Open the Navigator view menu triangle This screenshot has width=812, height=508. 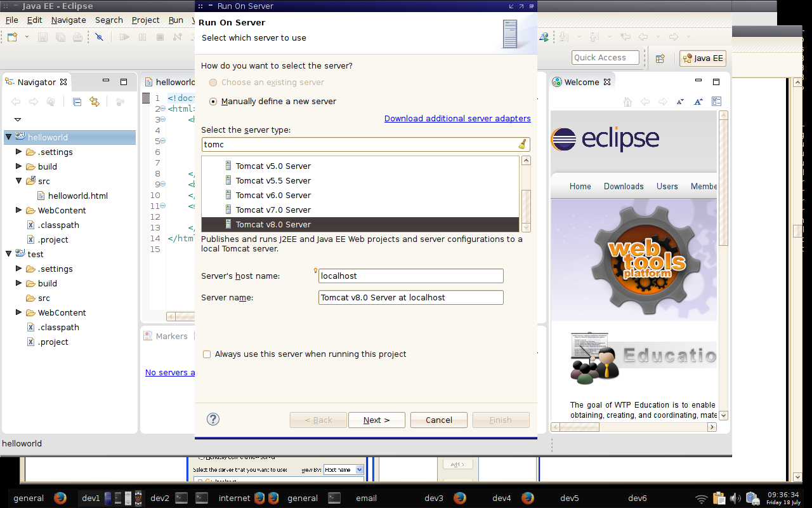[18, 119]
